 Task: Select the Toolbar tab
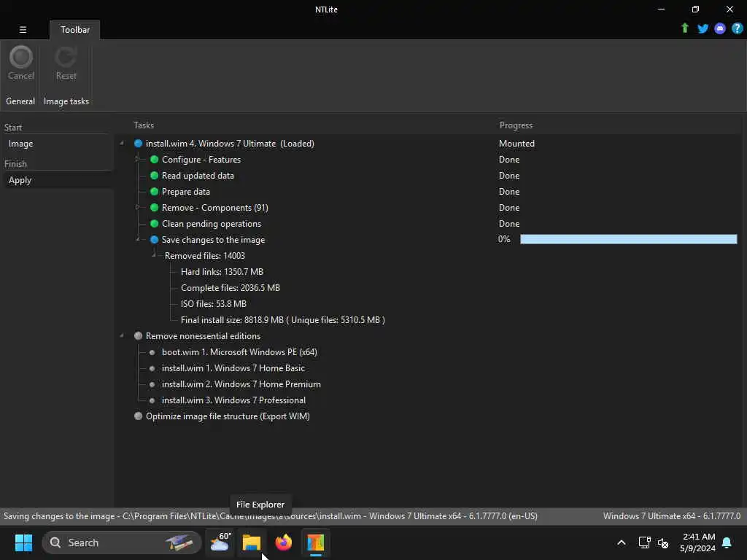point(75,29)
